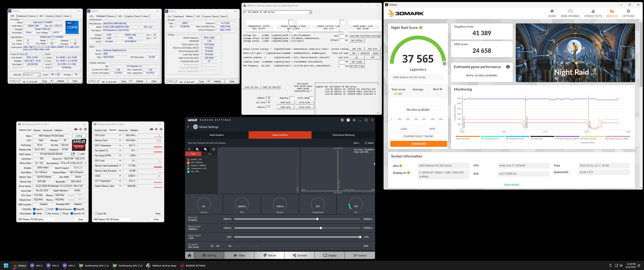Click Stop override in VRMtool
The image size is (644, 270).
[x=373, y=36]
